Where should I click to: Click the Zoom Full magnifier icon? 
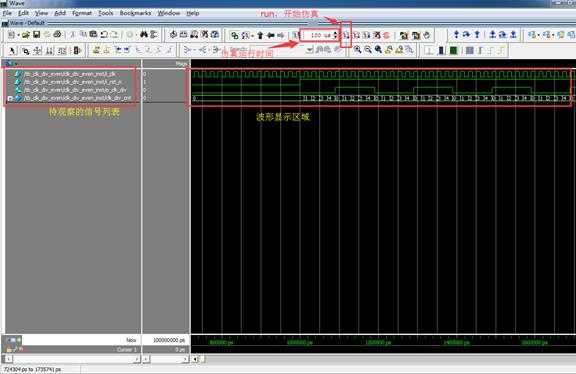[378, 50]
